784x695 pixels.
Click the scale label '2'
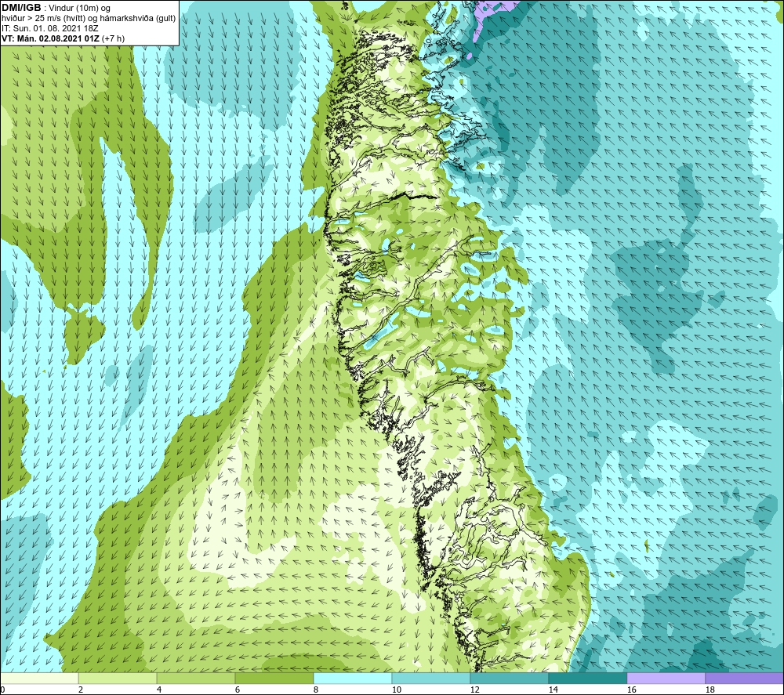tap(81, 690)
